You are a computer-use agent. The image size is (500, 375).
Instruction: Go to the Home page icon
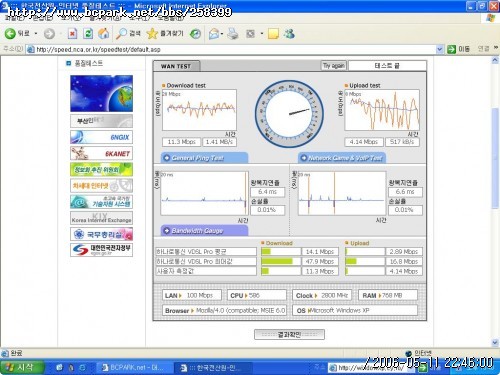pyautogui.click(x=104, y=33)
